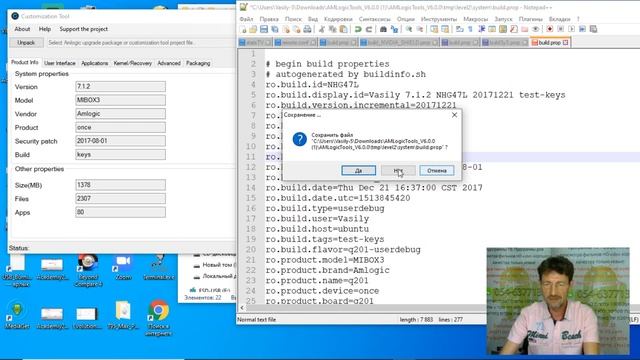Switch to the active build.prop tab
Viewport: 640px width, 360px height.
549,42
